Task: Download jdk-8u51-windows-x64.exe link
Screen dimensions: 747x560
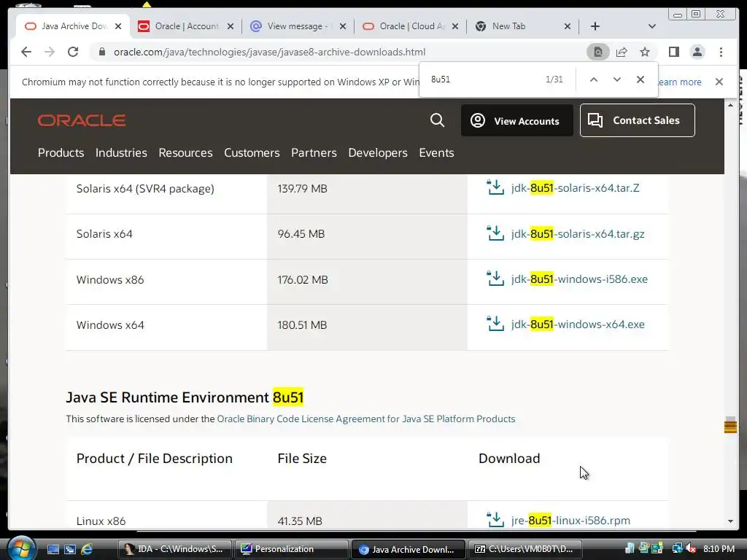Action: click(x=578, y=324)
